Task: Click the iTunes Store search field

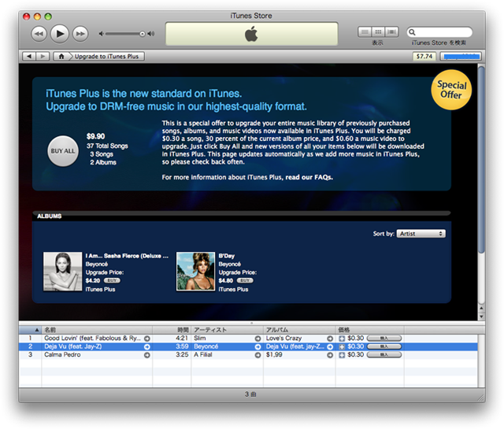Action: point(439,32)
